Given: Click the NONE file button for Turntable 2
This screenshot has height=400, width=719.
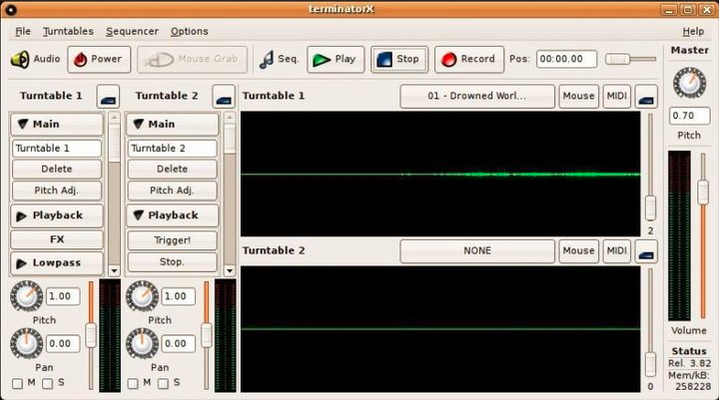Looking at the screenshot, I should tap(477, 251).
